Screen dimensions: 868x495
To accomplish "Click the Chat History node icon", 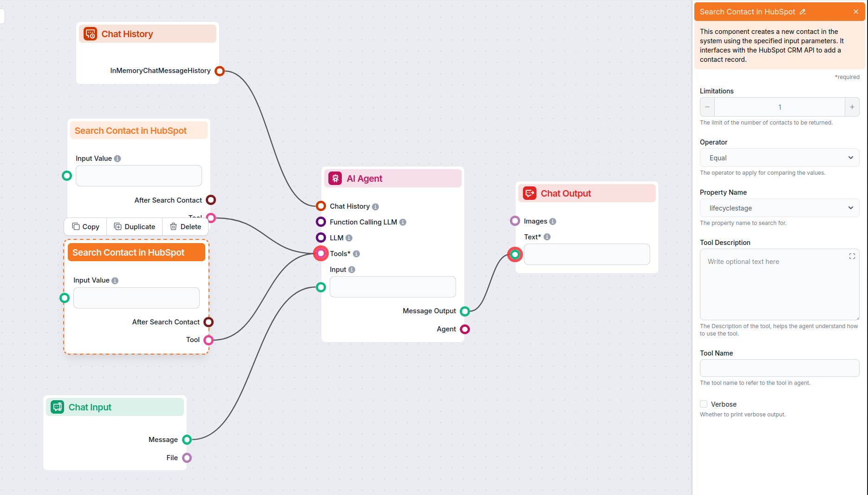I will [x=90, y=34].
